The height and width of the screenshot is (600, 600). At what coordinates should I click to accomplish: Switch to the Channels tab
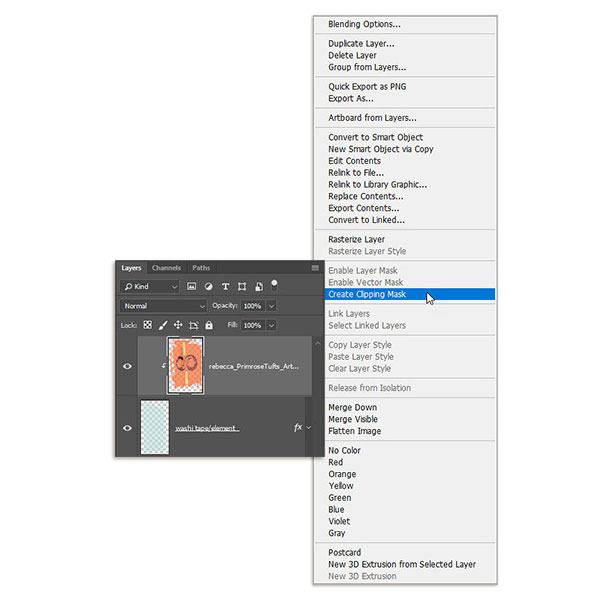(x=166, y=267)
